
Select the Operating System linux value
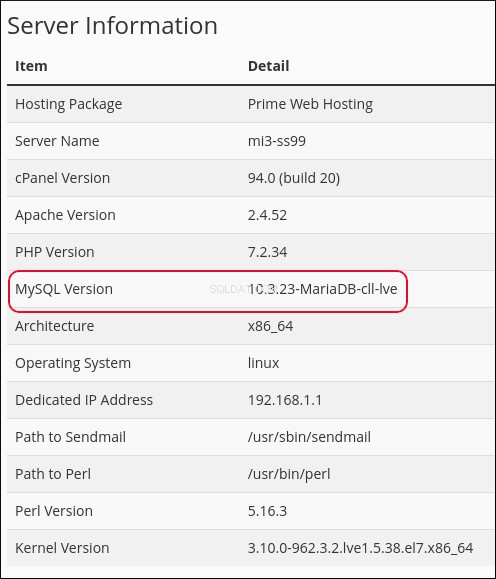[x=263, y=363]
